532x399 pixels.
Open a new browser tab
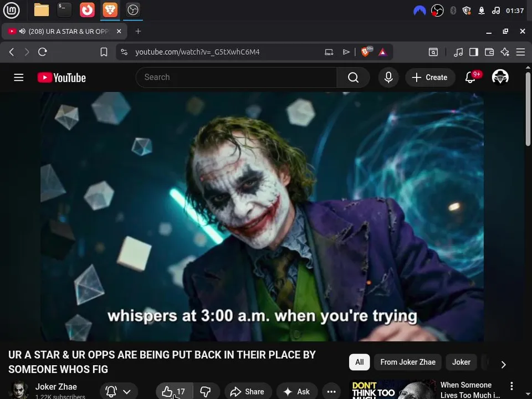pyautogui.click(x=138, y=31)
